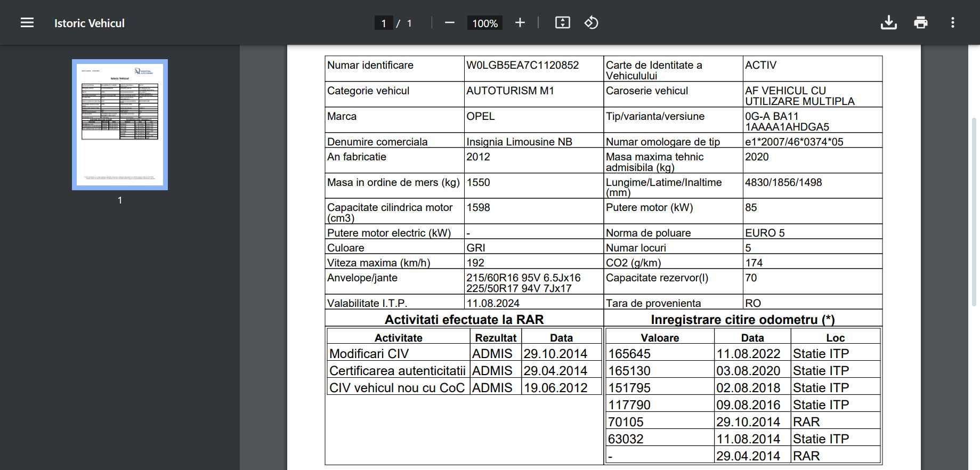Screen dimensions: 980x470
Task: Click the fabrication year 2012
Action: [478, 157]
